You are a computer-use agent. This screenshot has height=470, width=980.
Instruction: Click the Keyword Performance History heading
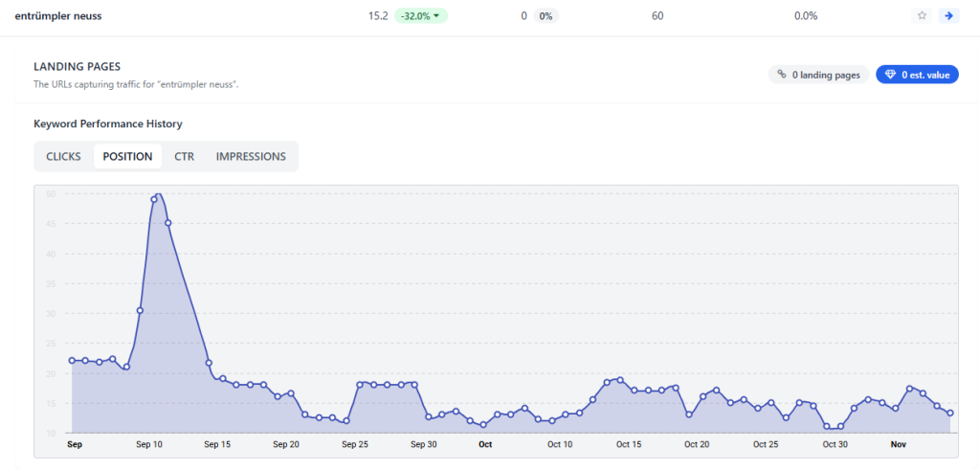pyautogui.click(x=107, y=124)
